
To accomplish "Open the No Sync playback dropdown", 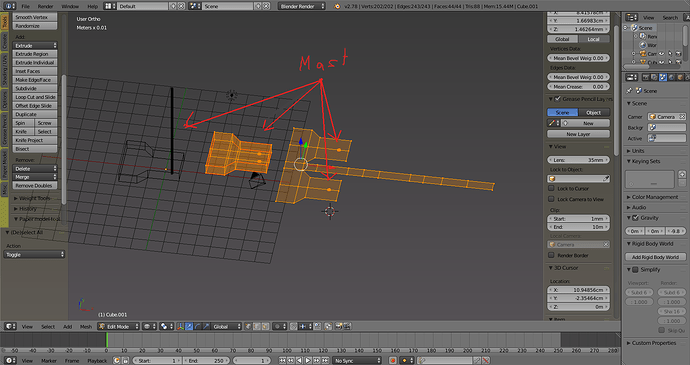I will (x=357, y=361).
